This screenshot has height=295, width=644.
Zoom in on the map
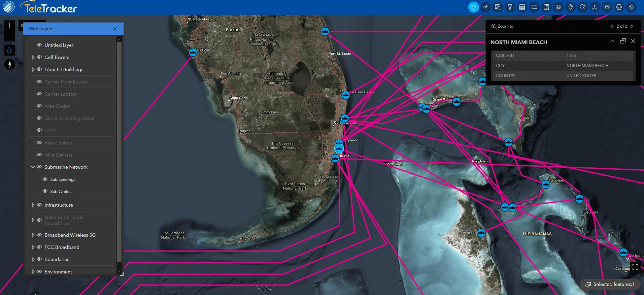(x=9, y=25)
